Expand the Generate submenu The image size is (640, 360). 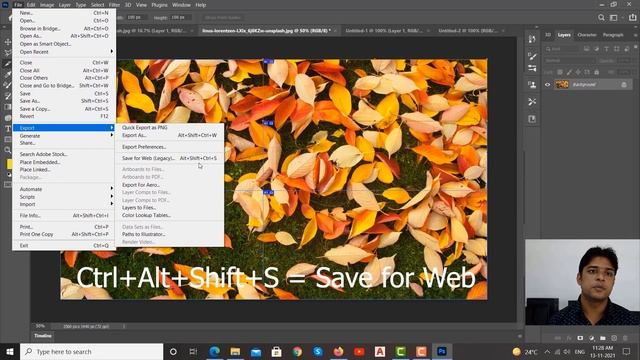(x=64, y=136)
